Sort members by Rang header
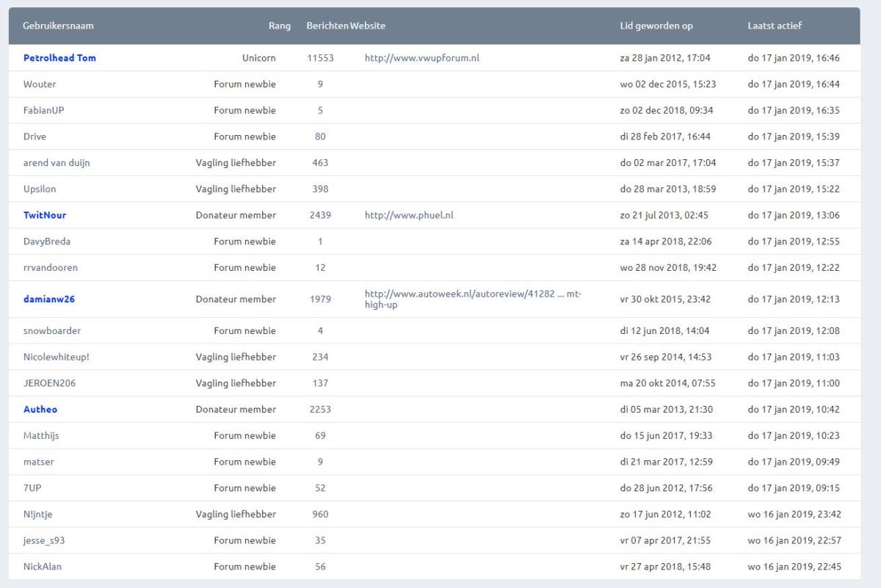 [279, 26]
